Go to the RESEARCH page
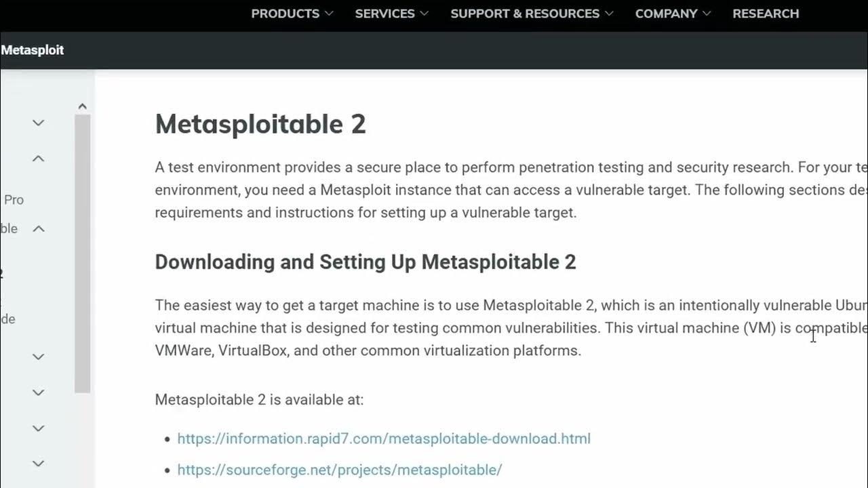This screenshot has width=868, height=488. pyautogui.click(x=766, y=14)
